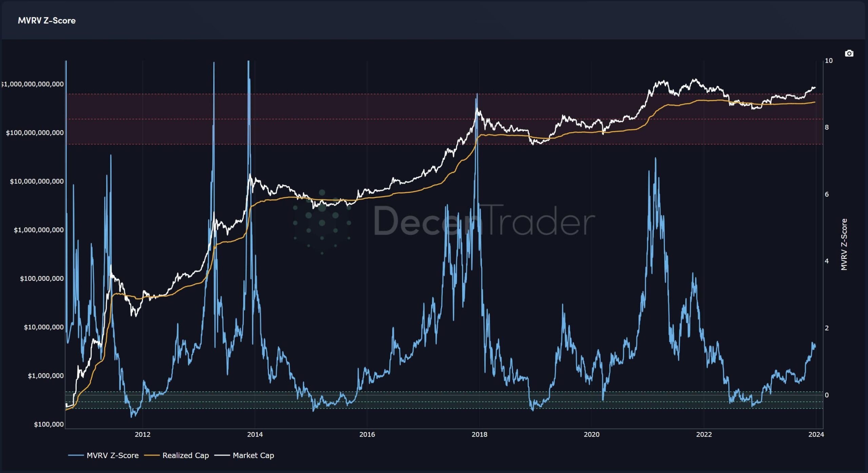This screenshot has height=473, width=868.
Task: Click the 2016 tick on time axis
Action: tap(367, 434)
